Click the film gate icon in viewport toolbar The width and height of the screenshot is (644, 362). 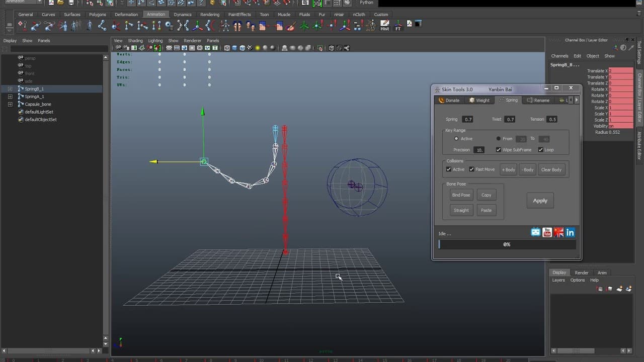click(x=177, y=48)
